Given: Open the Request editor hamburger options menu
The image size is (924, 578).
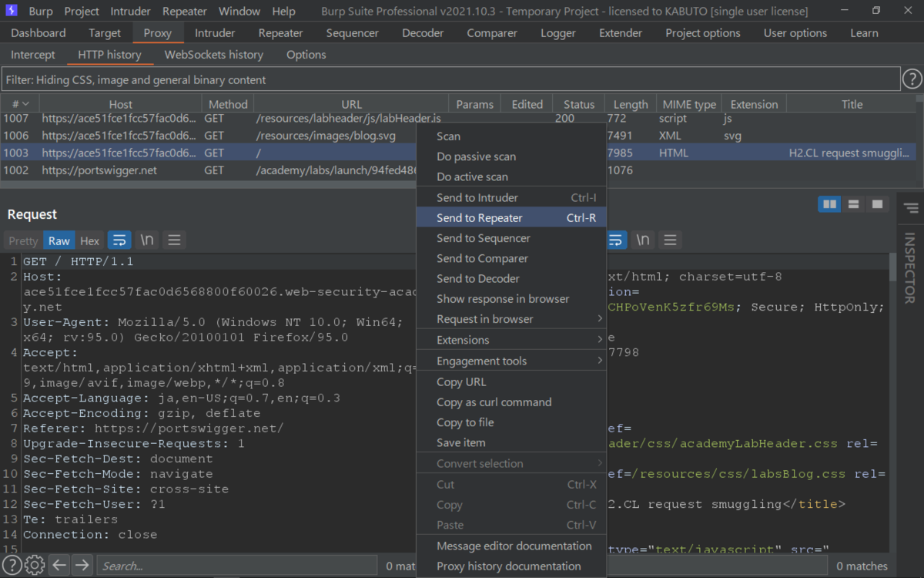Looking at the screenshot, I should click(174, 240).
